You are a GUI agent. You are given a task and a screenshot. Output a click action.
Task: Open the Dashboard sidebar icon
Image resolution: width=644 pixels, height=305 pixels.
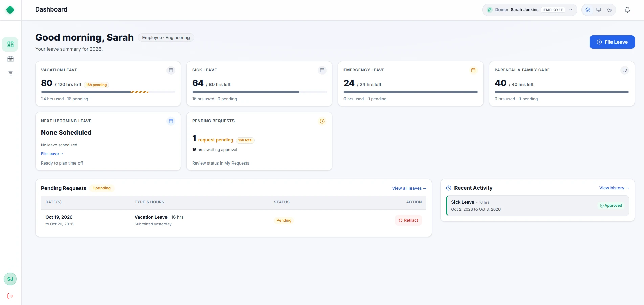point(10,44)
